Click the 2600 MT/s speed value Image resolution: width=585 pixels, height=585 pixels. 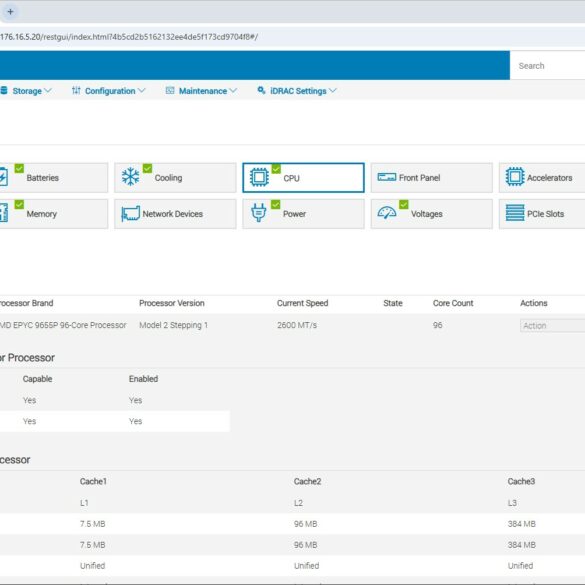297,325
